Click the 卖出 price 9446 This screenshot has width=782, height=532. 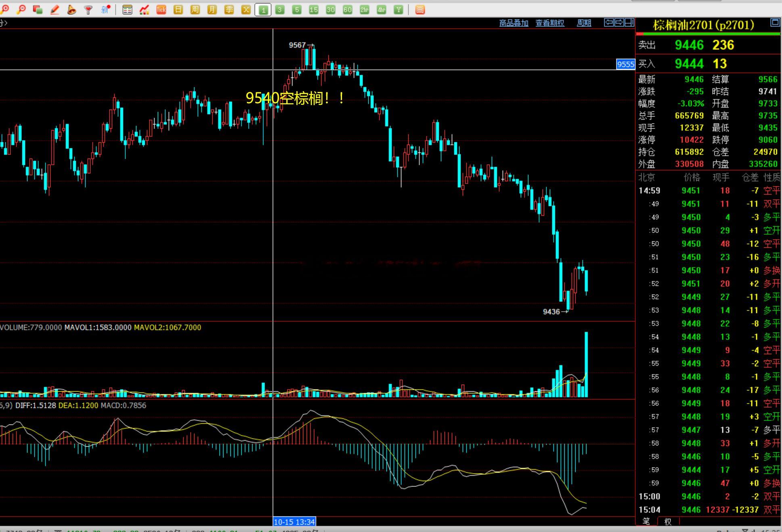689,45
